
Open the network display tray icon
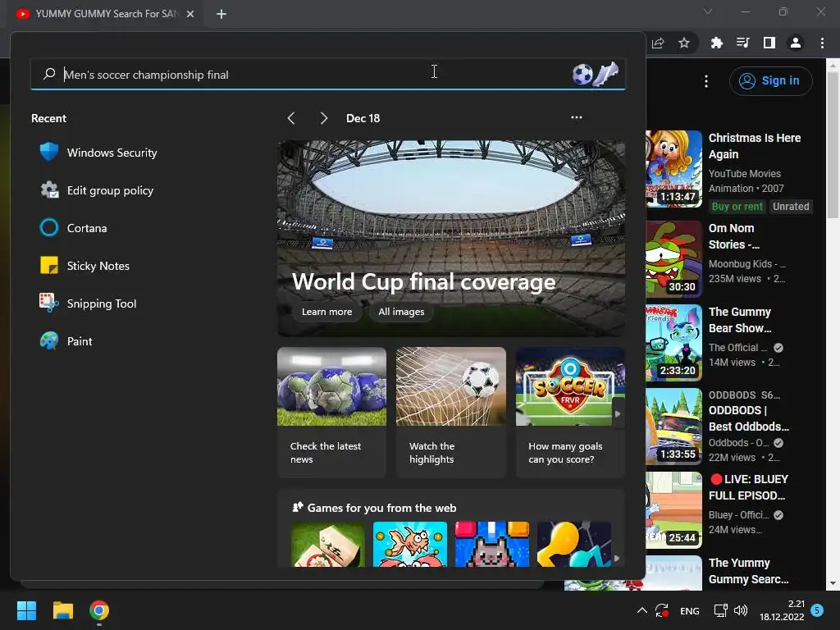(720, 610)
